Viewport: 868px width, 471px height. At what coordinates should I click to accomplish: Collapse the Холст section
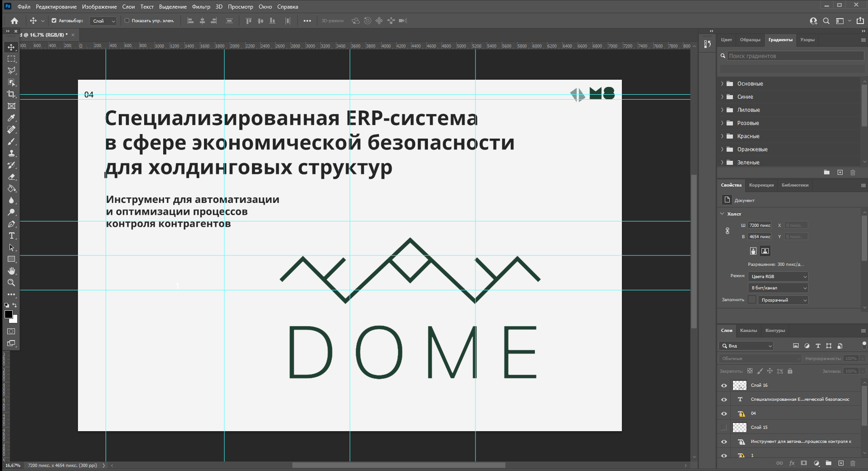pos(722,214)
